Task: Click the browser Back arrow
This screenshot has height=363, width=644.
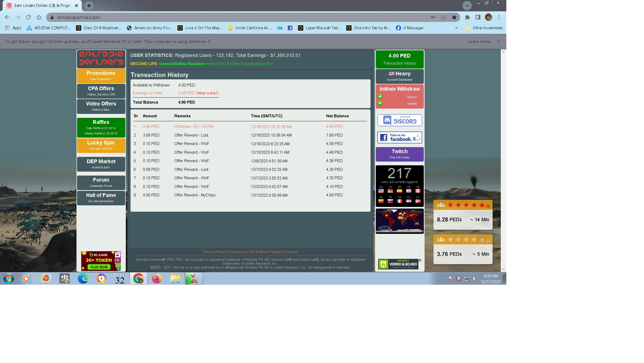Action: pyautogui.click(x=7, y=17)
